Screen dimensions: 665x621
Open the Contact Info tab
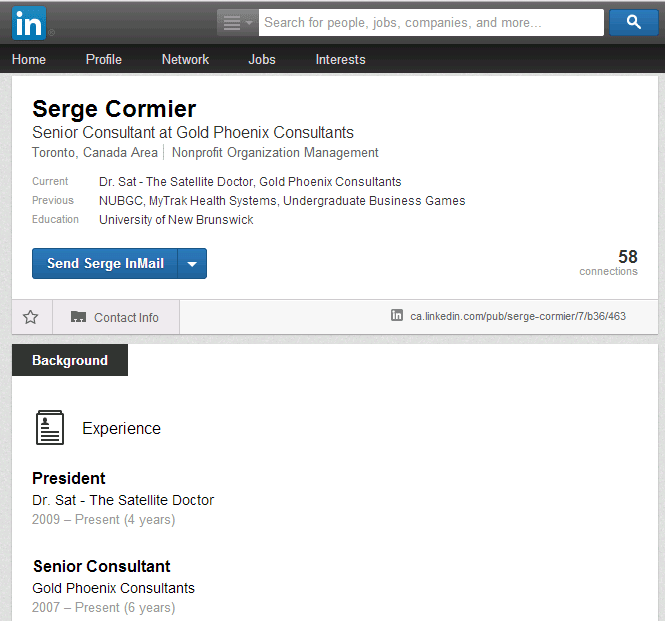tap(126, 317)
